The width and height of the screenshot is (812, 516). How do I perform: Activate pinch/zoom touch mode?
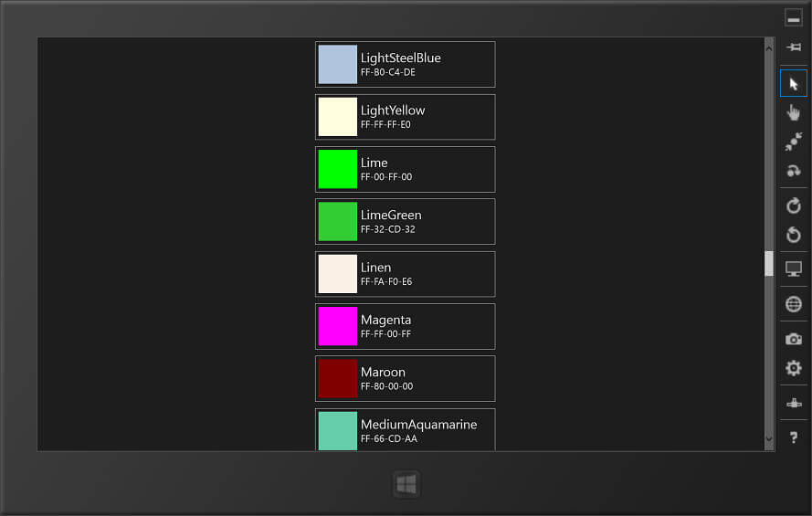(794, 142)
